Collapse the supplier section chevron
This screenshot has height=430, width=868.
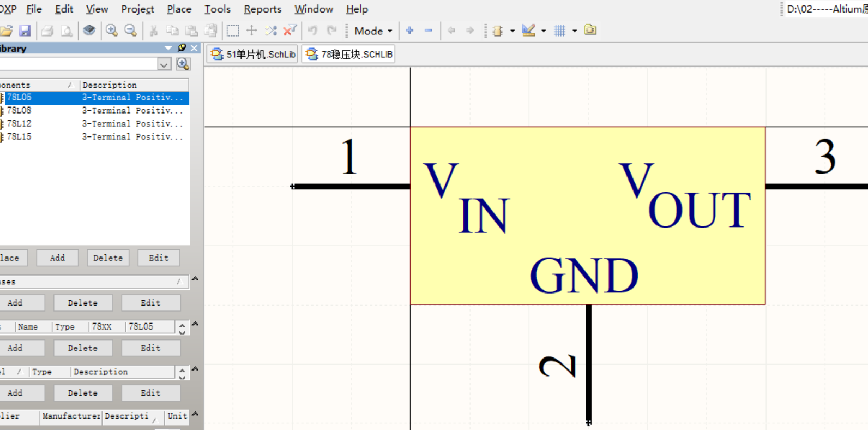coord(195,414)
